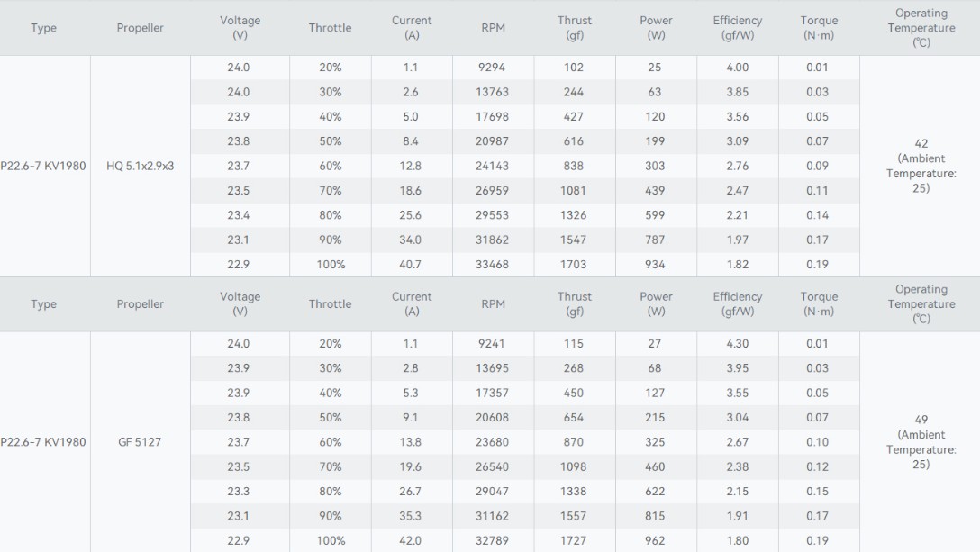This screenshot has width=980, height=552.
Task: Click the 40.7 A current value
Action: tap(411, 265)
